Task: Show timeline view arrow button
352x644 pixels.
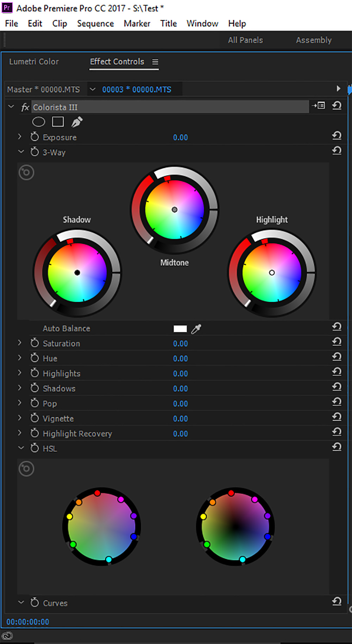Action: coord(338,88)
